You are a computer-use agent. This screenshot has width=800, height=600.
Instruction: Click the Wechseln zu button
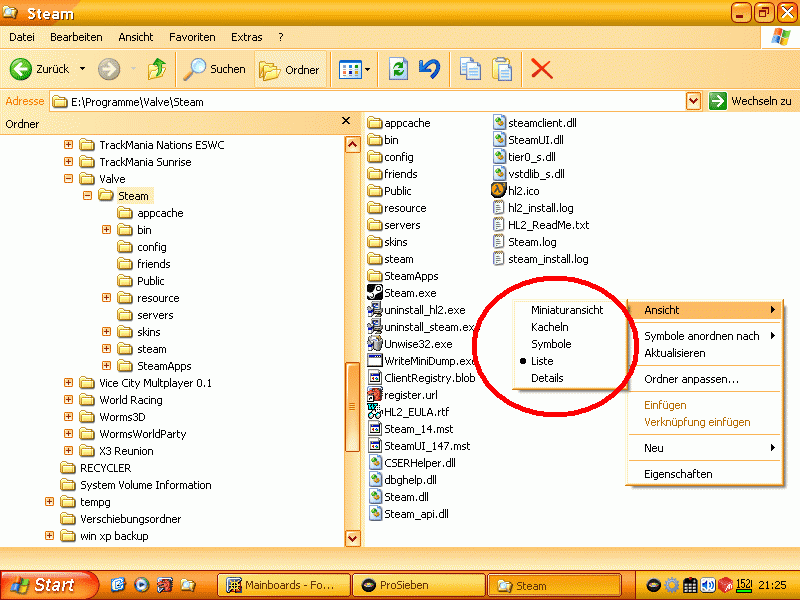[750, 101]
